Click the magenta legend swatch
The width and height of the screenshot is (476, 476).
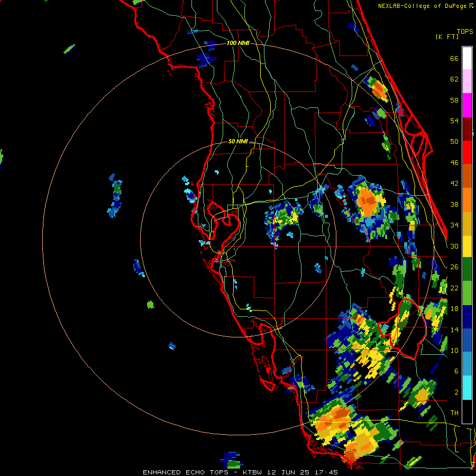(x=467, y=105)
